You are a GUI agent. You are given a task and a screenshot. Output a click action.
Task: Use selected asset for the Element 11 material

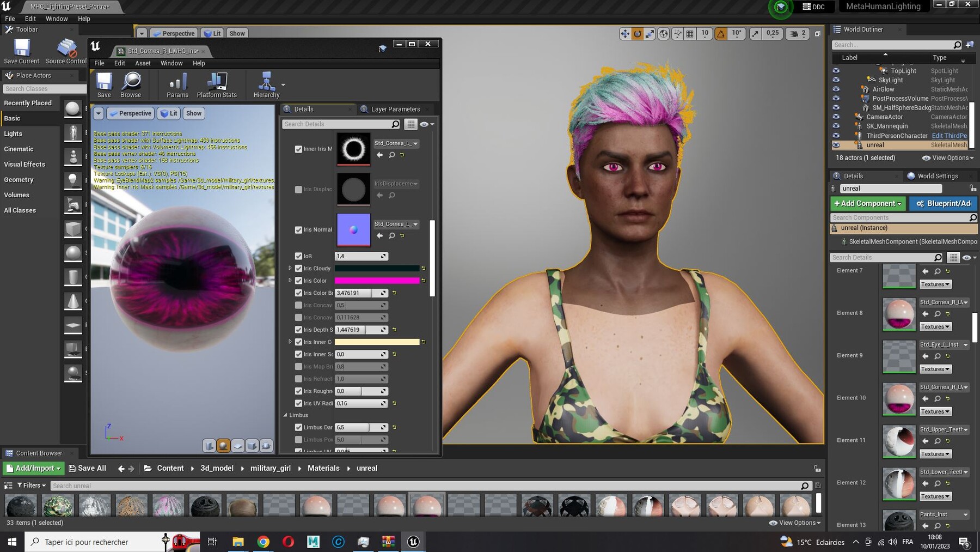coord(926,441)
